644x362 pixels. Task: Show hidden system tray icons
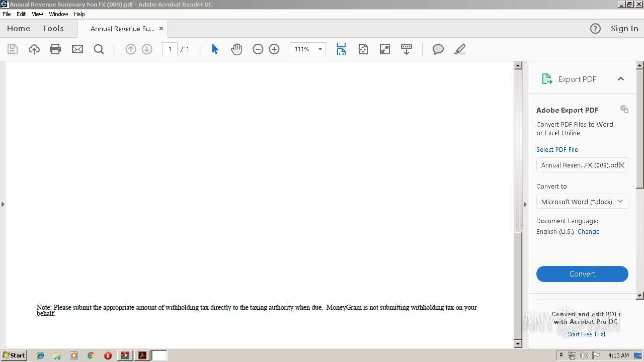point(561,355)
